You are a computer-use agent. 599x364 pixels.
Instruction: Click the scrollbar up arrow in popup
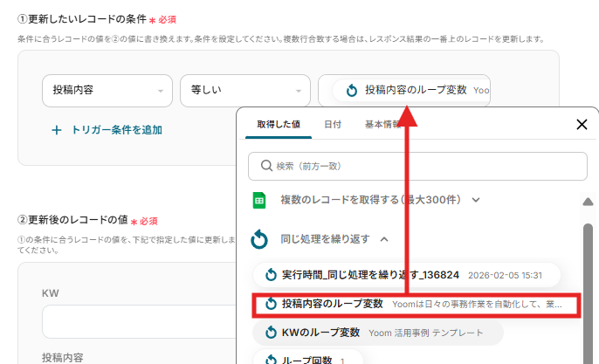(588, 202)
